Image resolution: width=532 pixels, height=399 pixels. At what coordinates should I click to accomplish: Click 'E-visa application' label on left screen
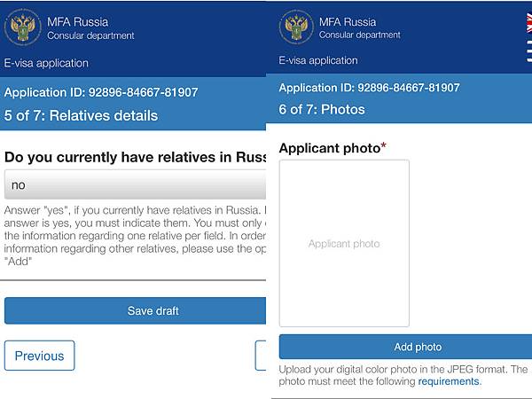[x=46, y=63]
